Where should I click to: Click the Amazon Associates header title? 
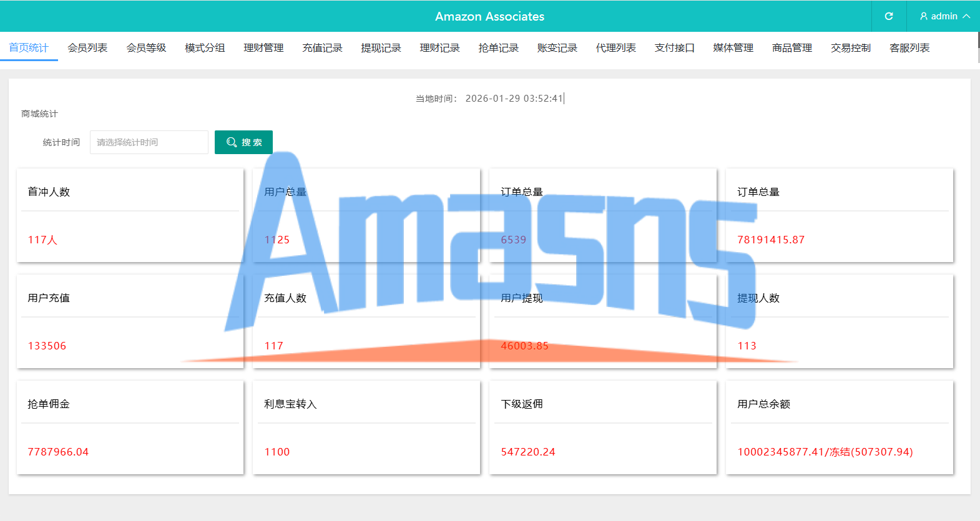point(490,16)
